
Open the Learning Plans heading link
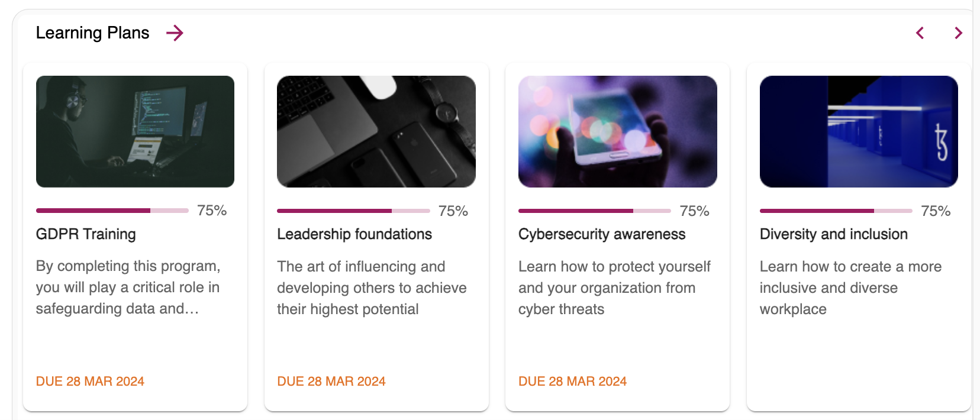92,33
